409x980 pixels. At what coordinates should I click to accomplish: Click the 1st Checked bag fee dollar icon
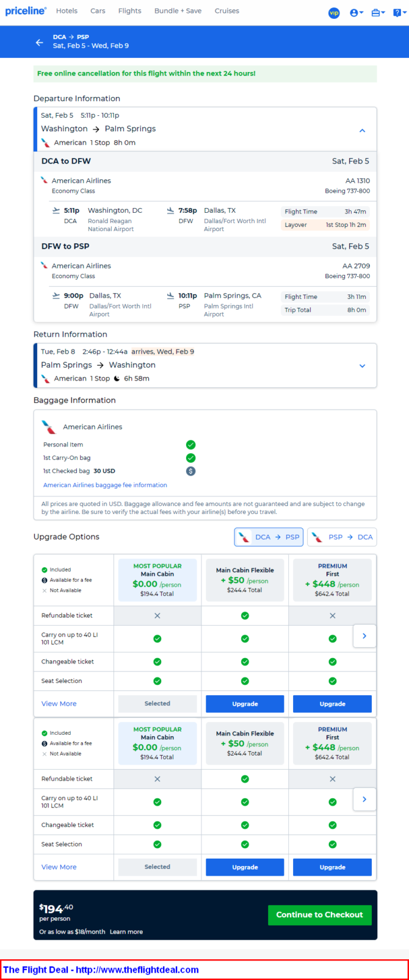(x=190, y=471)
